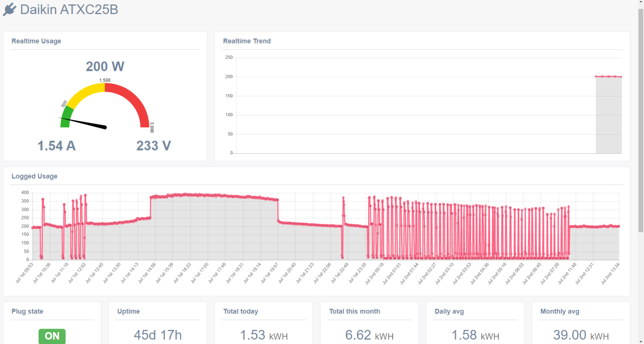
Task: Click the Realtime Usage panel heading
Action: click(36, 41)
